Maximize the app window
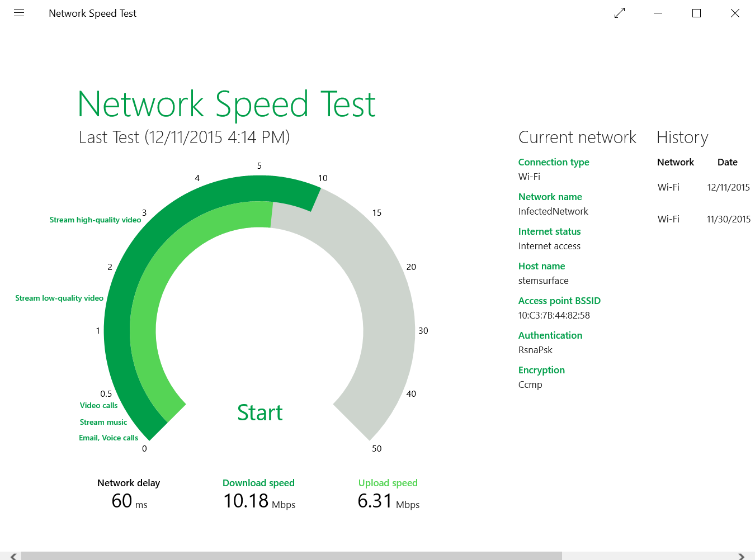755x560 pixels. (696, 13)
